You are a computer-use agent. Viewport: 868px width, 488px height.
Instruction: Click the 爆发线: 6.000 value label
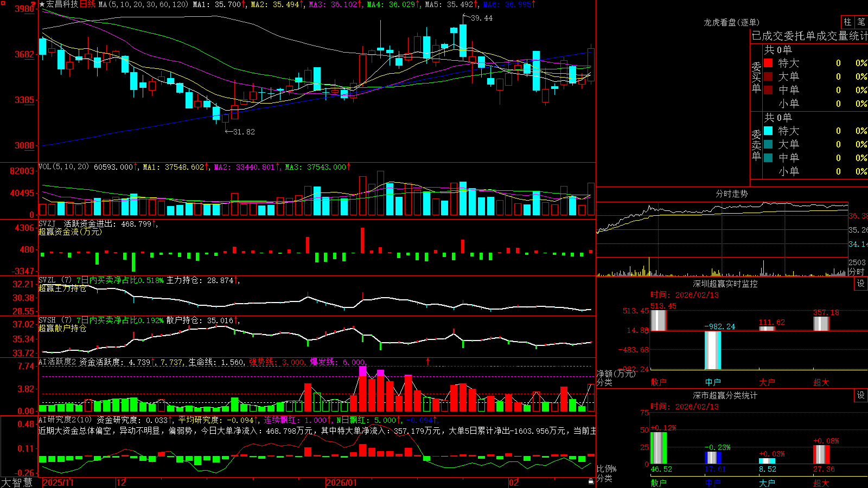pyautogui.click(x=337, y=362)
